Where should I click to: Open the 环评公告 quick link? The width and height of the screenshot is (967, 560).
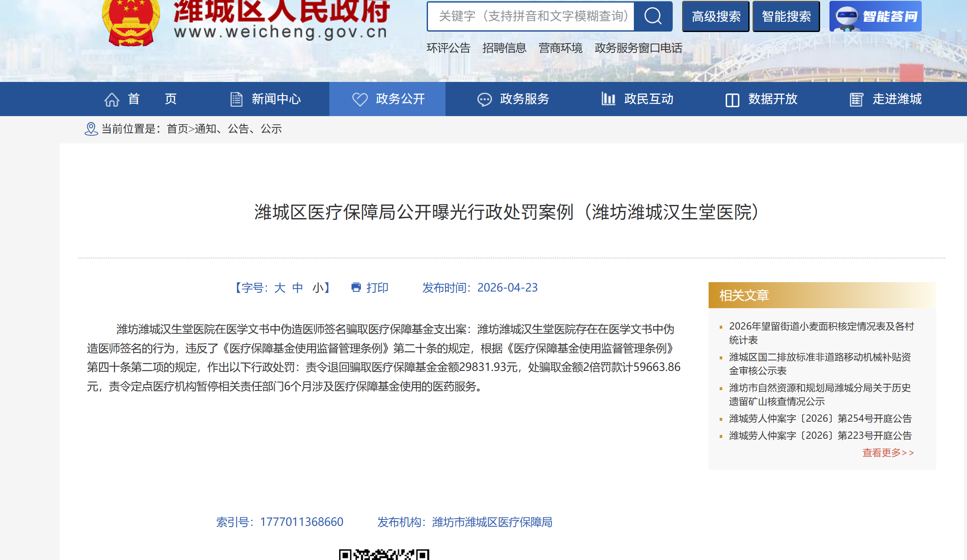[448, 48]
